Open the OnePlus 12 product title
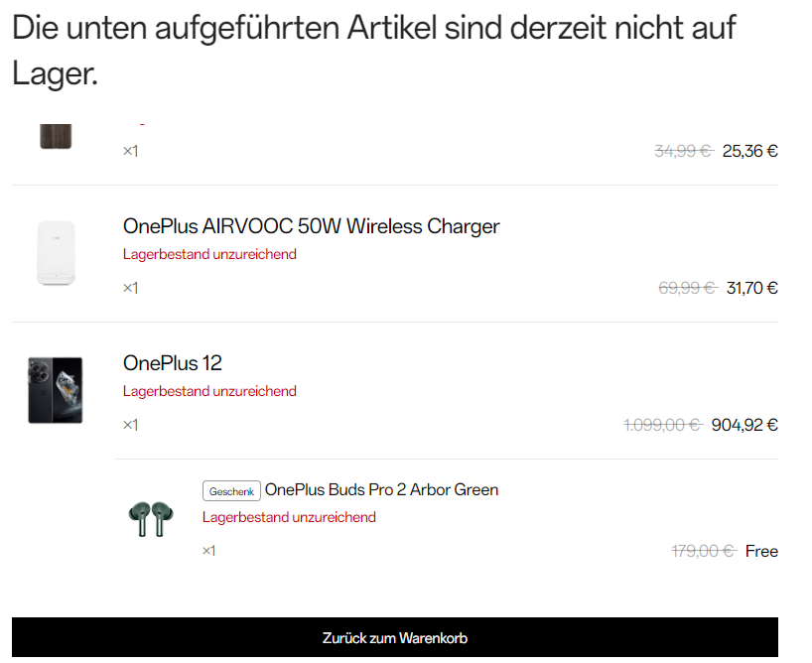 point(173,363)
